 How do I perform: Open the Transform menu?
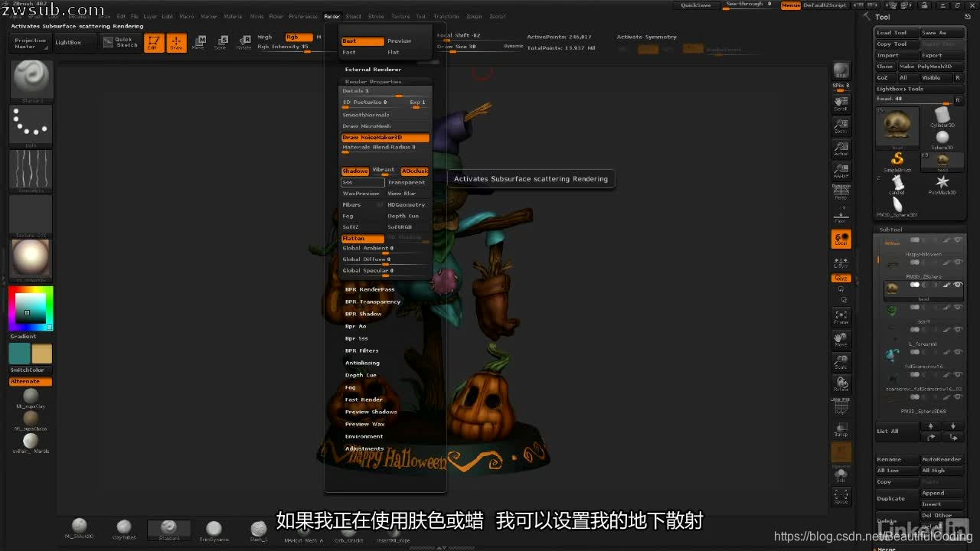446,16
